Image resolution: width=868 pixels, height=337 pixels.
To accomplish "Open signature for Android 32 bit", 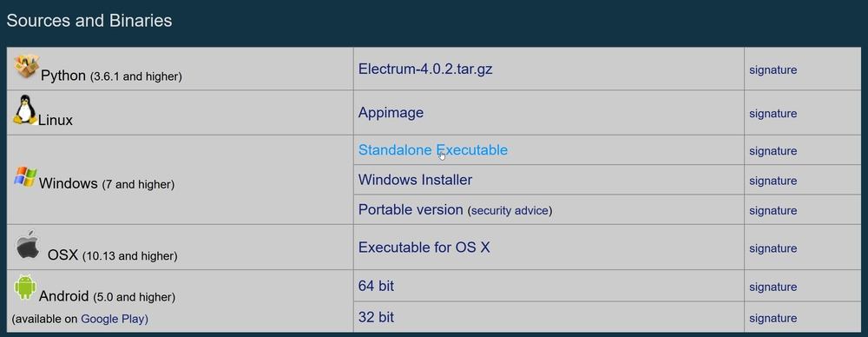I will [773, 319].
